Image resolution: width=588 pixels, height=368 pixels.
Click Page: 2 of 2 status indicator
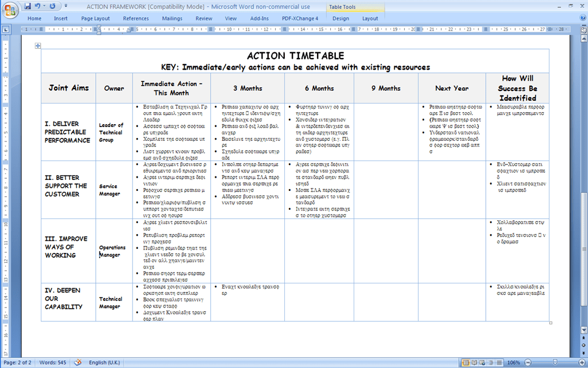point(18,362)
